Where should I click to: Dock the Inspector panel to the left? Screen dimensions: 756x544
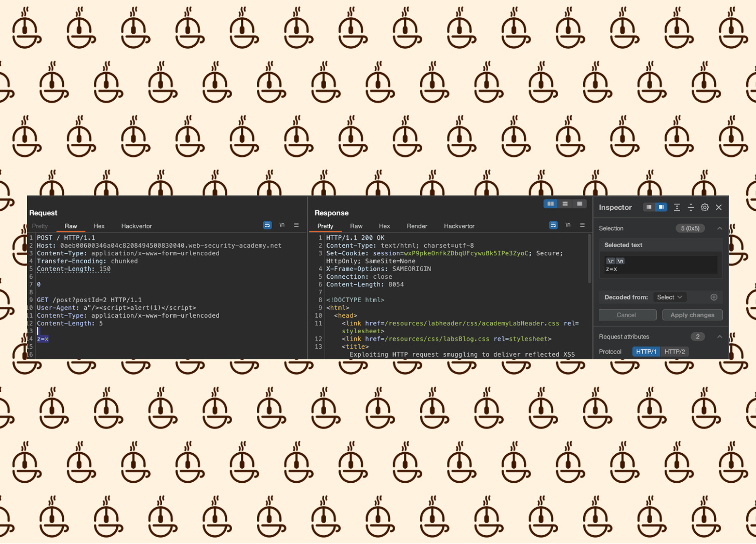tap(649, 207)
